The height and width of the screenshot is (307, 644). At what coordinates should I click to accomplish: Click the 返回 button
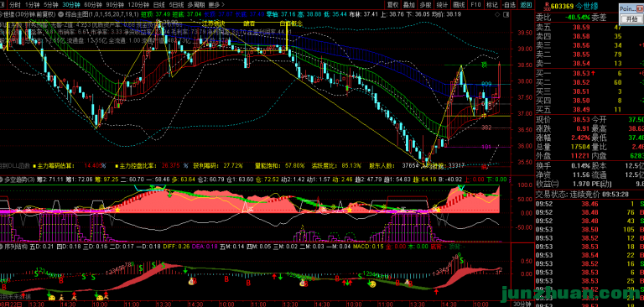[526, 5]
